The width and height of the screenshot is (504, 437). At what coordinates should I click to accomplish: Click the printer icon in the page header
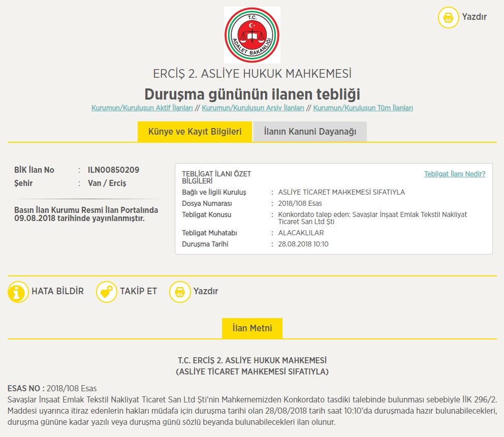[x=448, y=17]
